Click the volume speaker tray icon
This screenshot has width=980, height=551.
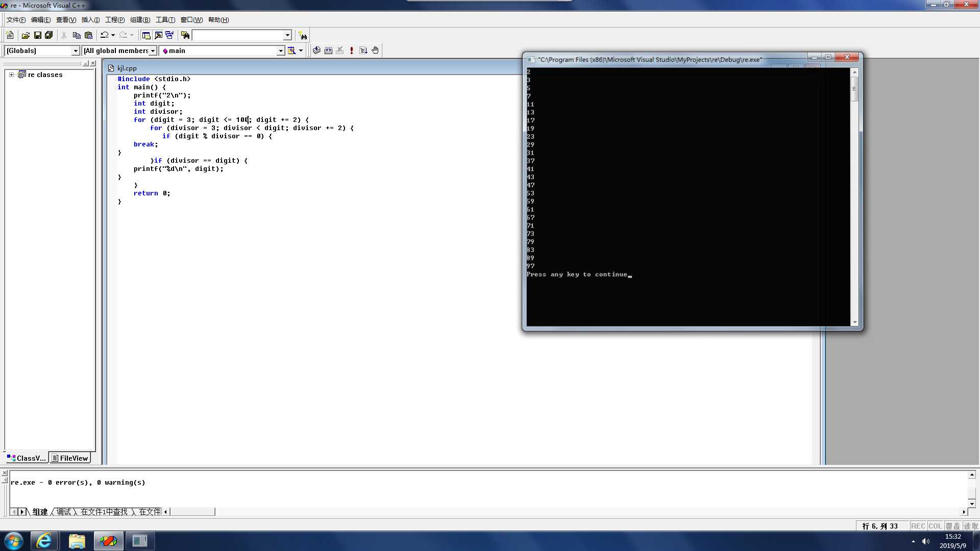tap(926, 541)
